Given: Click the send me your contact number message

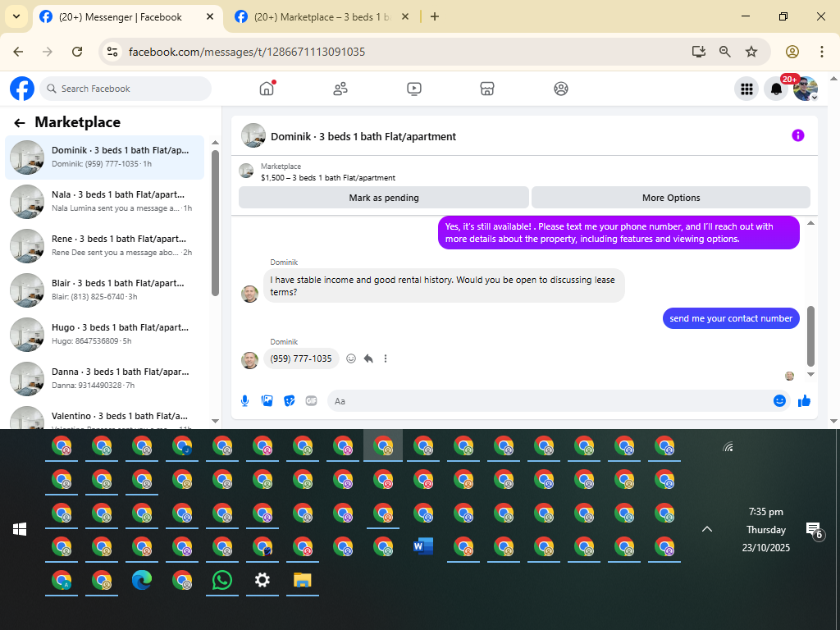Looking at the screenshot, I should click(x=731, y=318).
